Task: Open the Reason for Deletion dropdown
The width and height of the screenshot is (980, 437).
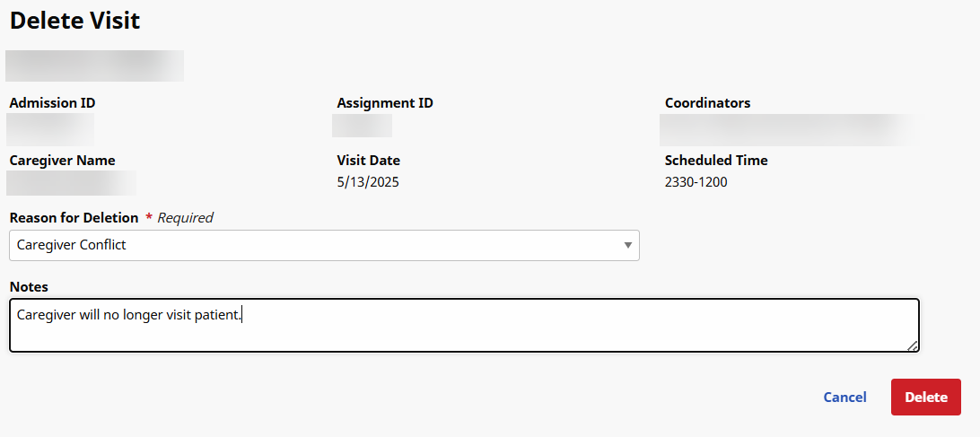Action: coord(323,245)
